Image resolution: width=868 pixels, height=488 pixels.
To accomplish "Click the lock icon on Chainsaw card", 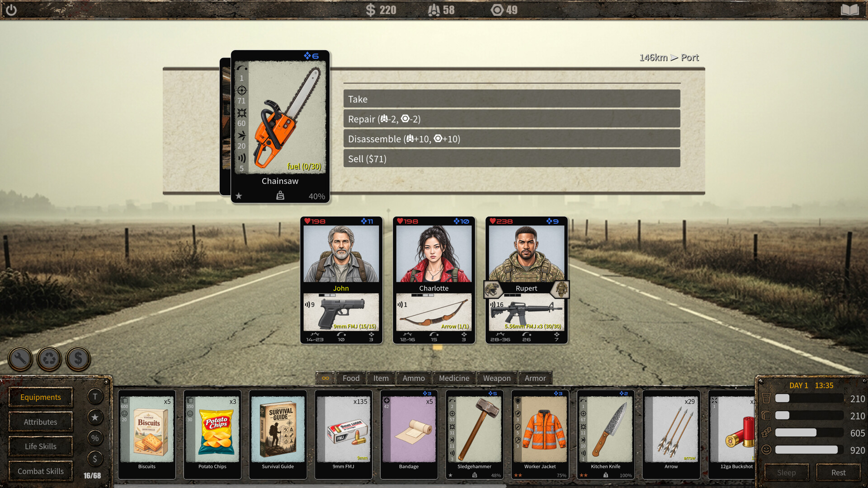I will coord(280,196).
